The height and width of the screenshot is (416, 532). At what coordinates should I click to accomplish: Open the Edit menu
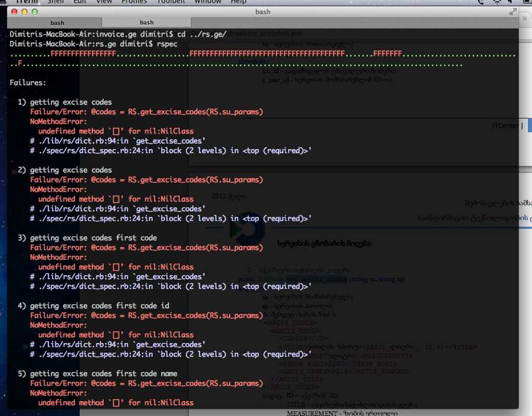80,2
